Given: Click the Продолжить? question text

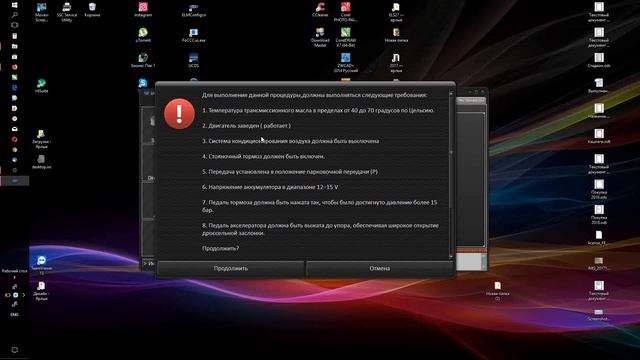Looking at the screenshot, I should [x=220, y=248].
